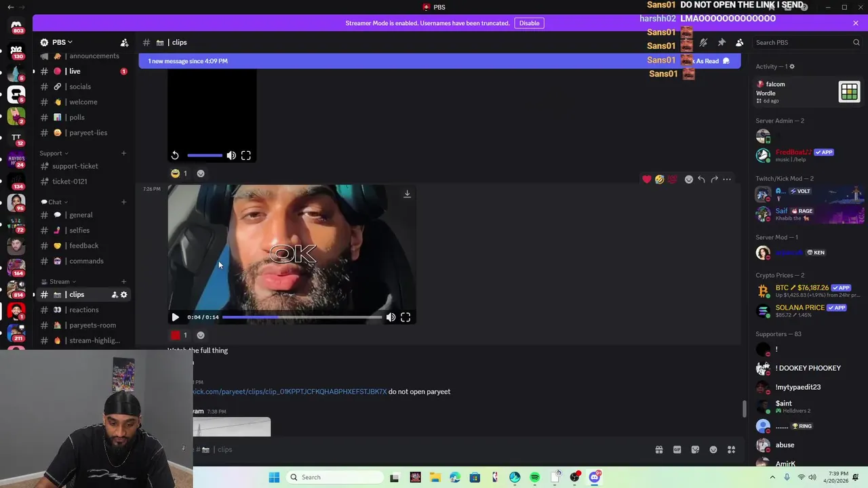The image size is (868, 488).
Task: Dismiss the Streamer Mode banner
Action: [856, 23]
